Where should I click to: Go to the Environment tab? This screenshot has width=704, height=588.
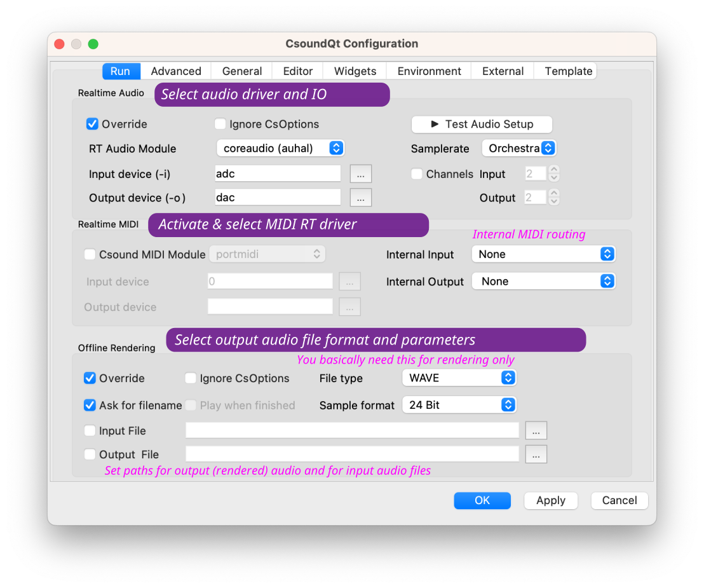pyautogui.click(x=430, y=71)
